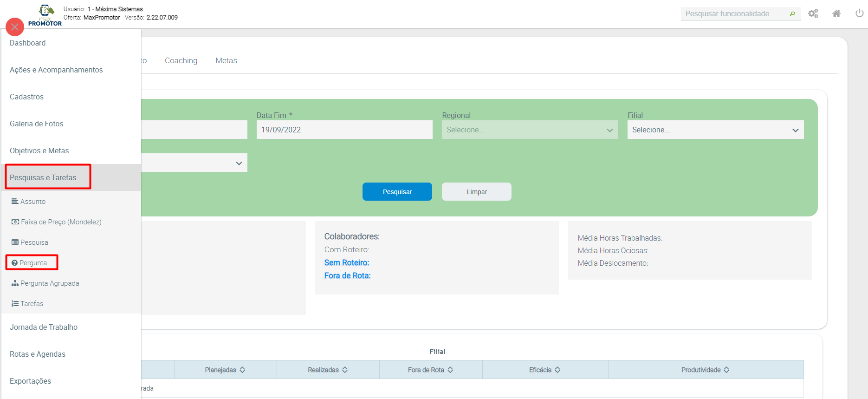Image resolution: width=868 pixels, height=399 pixels.
Task: Click the settings gears icon in header
Action: pyautogui.click(x=813, y=13)
